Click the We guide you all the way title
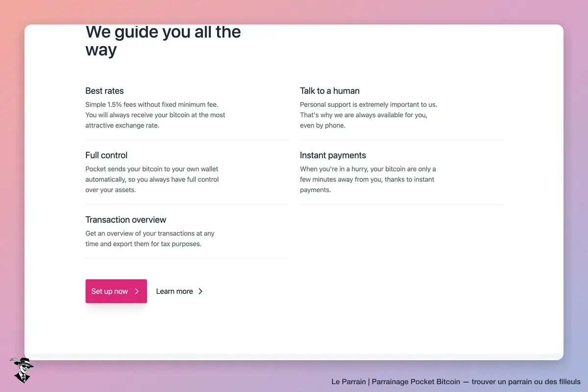 coord(163,41)
